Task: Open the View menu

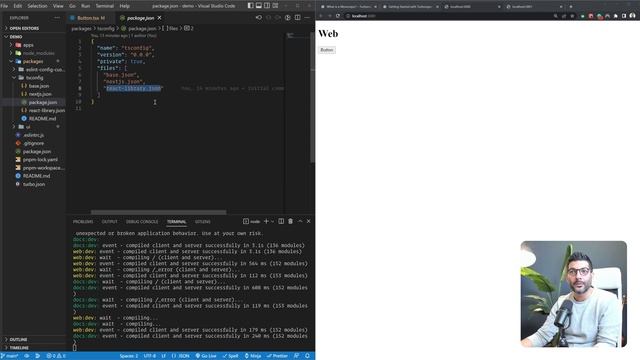Action: (58, 6)
